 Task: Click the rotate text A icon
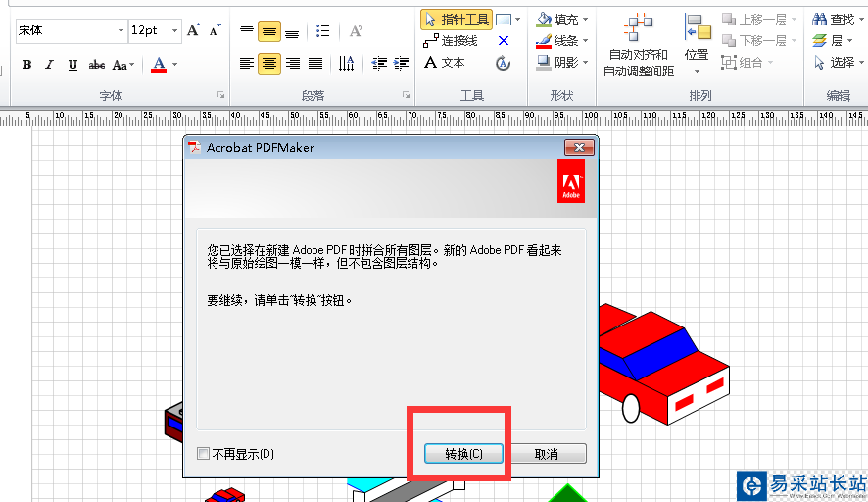click(356, 31)
